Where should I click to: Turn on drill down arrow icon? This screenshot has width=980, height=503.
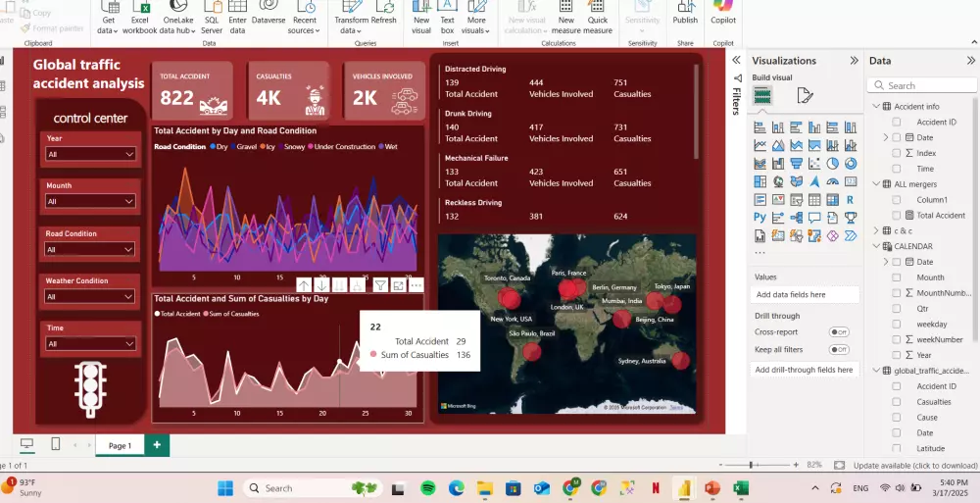point(321,285)
